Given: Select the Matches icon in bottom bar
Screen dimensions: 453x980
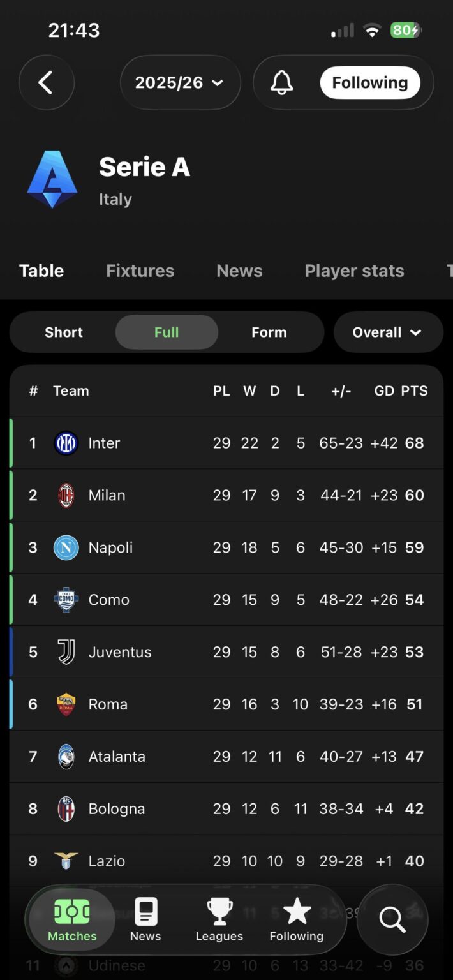Looking at the screenshot, I should click(x=71, y=919).
